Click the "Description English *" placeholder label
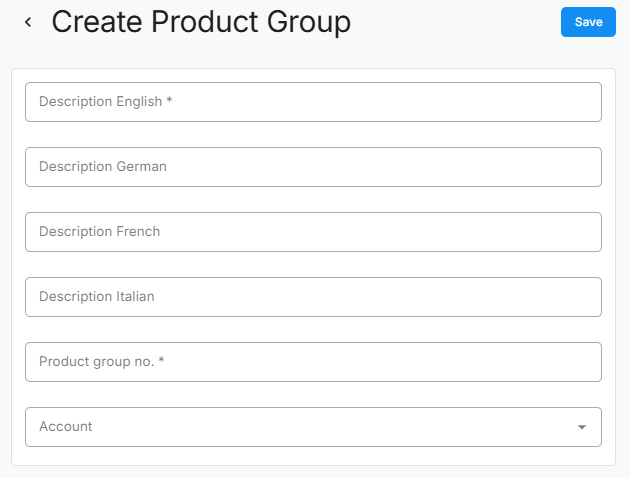The width and height of the screenshot is (630, 478). tap(106, 102)
